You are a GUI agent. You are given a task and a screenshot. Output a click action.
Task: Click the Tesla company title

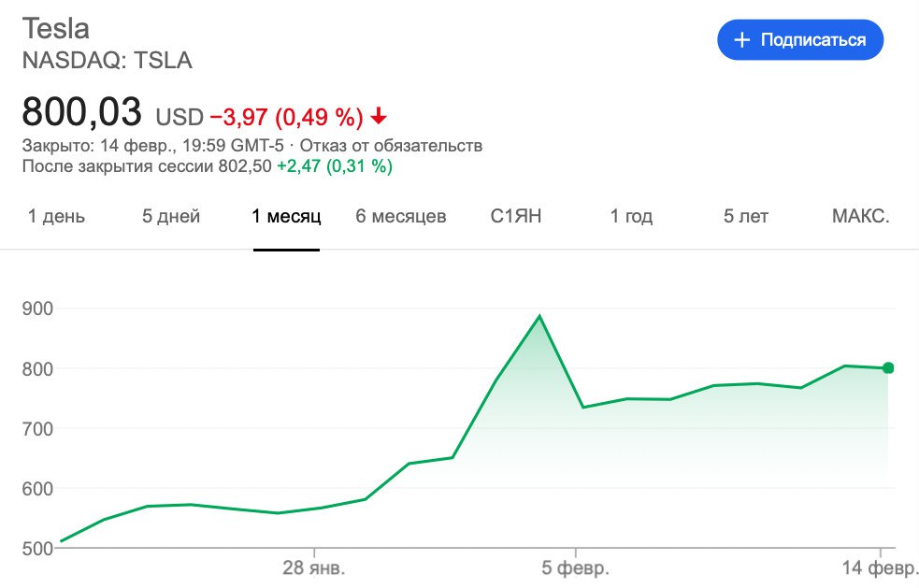[55, 27]
